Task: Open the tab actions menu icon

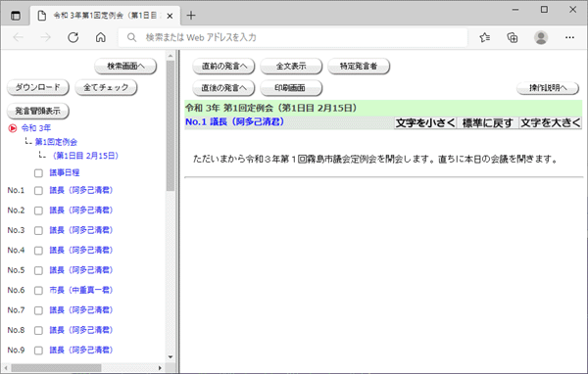Action: pos(16,16)
